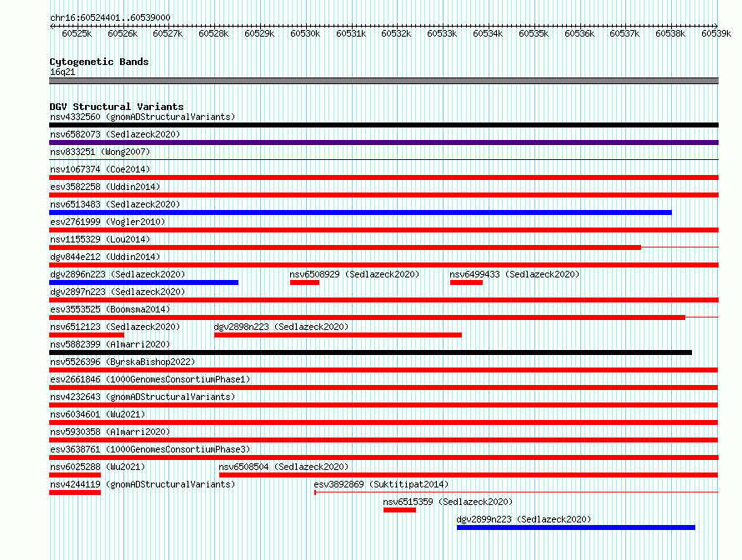Click nsv6515359 (Sedlazeck2020) label
742x560 pixels.
448,502
